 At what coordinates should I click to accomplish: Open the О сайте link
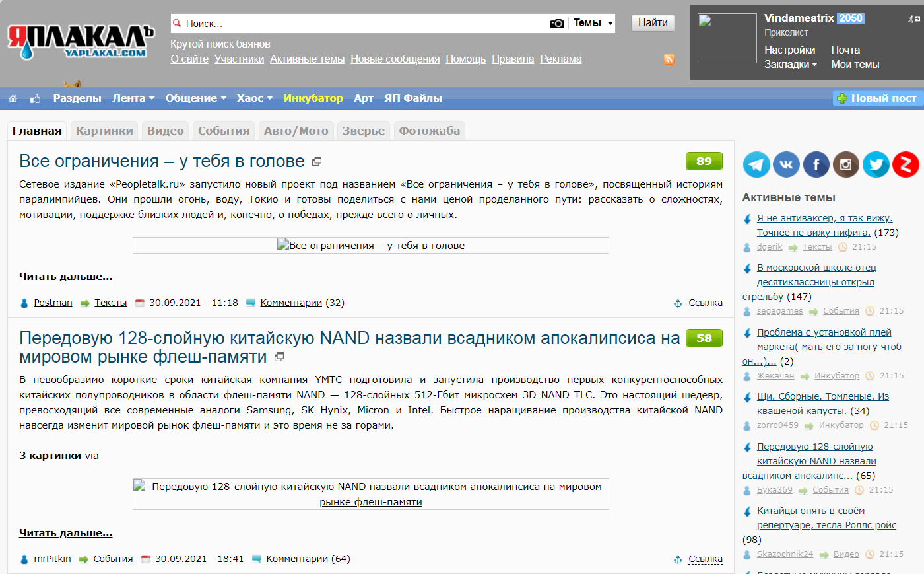click(189, 59)
